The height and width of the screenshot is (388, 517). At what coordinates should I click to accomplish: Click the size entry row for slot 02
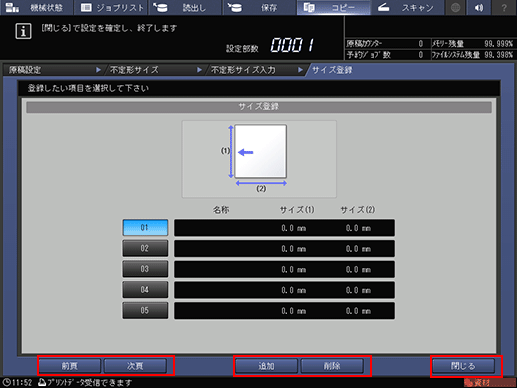284,249
